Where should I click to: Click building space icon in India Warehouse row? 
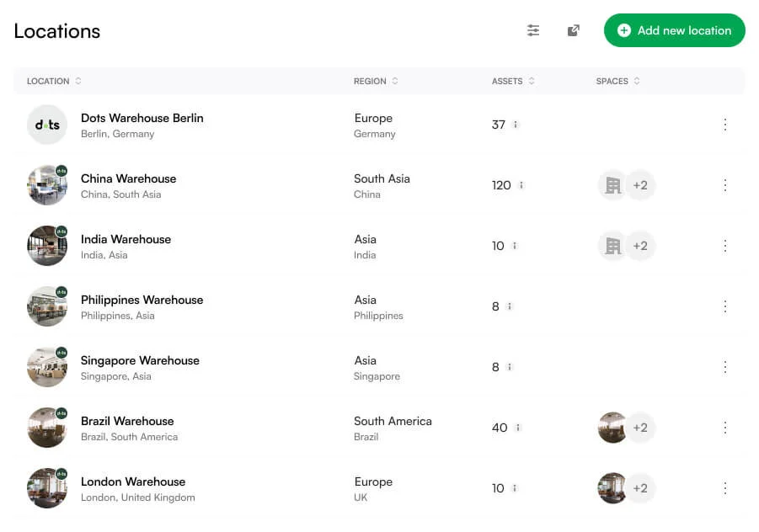pos(612,246)
